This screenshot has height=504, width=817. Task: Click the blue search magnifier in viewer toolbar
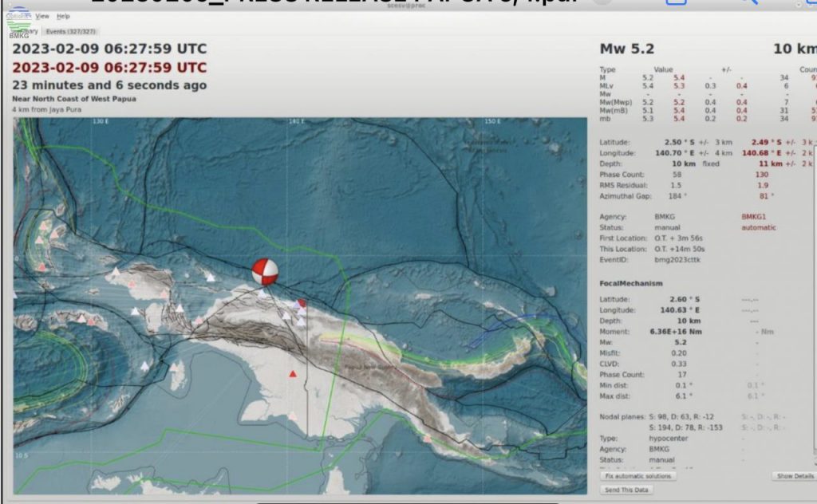click(749, 2)
